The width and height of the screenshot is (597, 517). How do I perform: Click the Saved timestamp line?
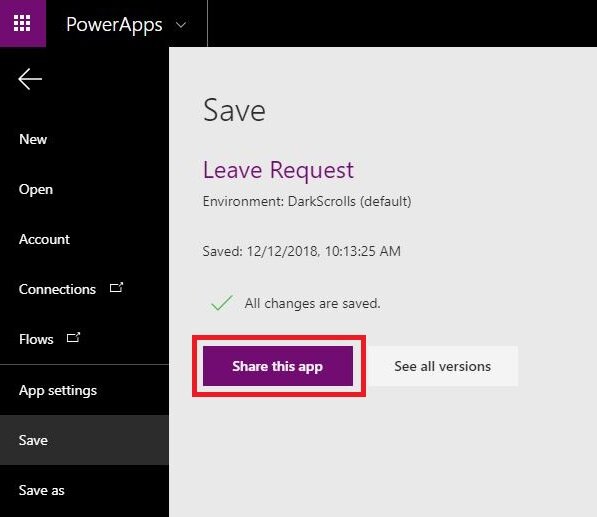(x=302, y=251)
